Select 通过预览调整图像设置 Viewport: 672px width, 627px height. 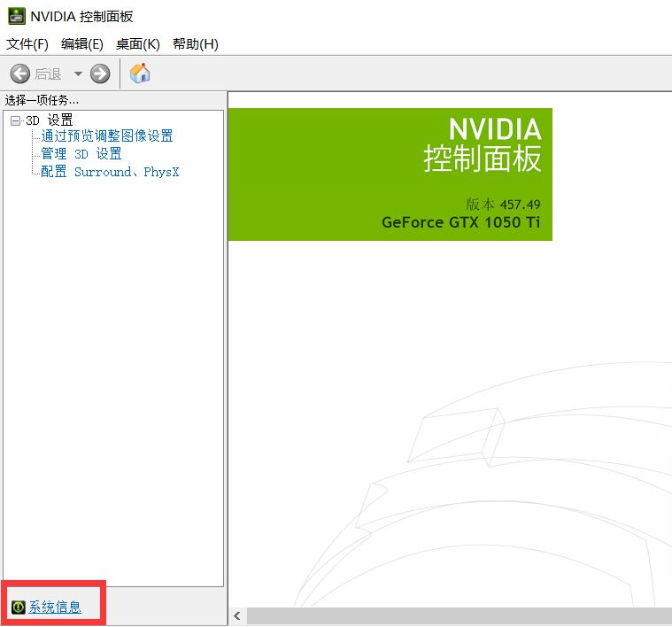(107, 135)
